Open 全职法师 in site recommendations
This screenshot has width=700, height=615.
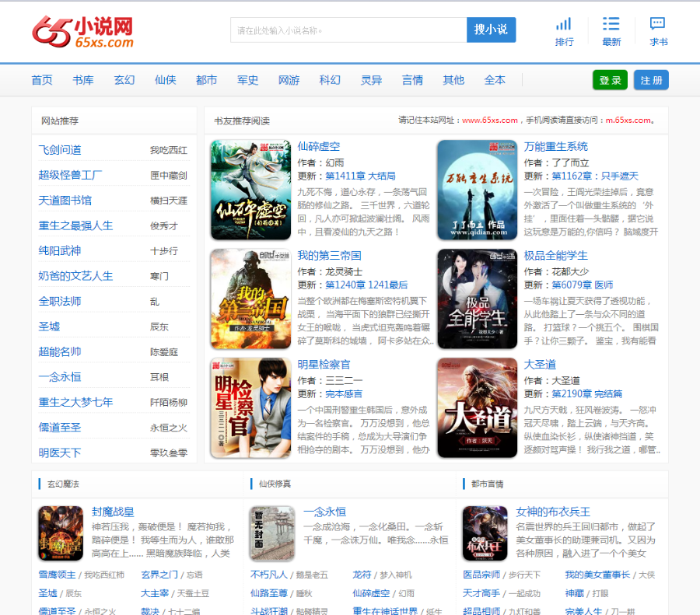[60, 301]
